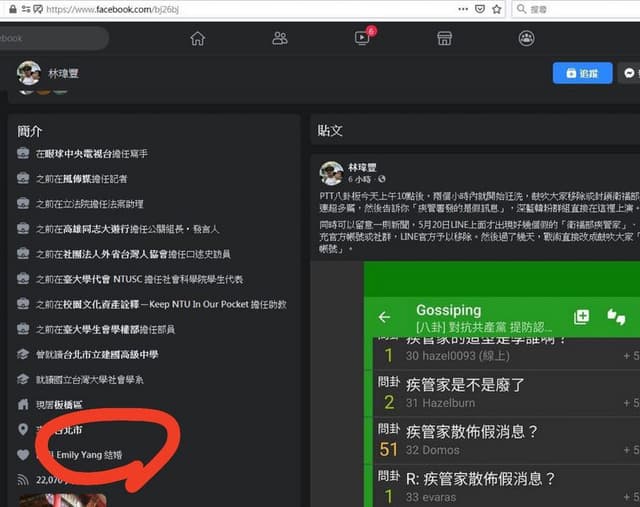Click the back arrow in Gossiping screenshot

tap(384, 317)
